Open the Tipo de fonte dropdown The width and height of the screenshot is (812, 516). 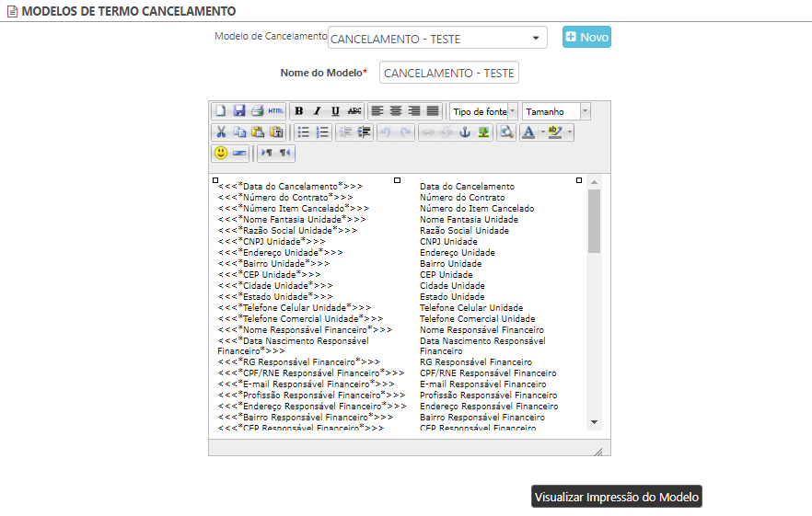tap(483, 111)
